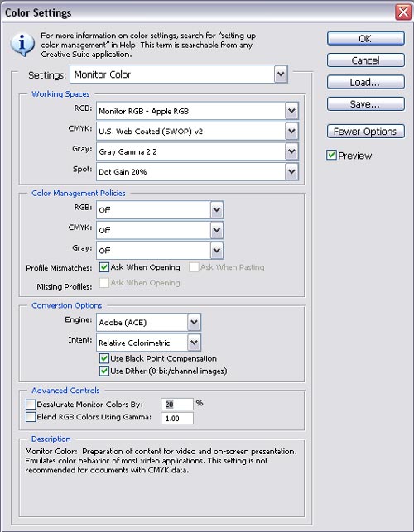Disable Use Black Point Compensation
The width and height of the screenshot is (414, 532).
[104, 358]
